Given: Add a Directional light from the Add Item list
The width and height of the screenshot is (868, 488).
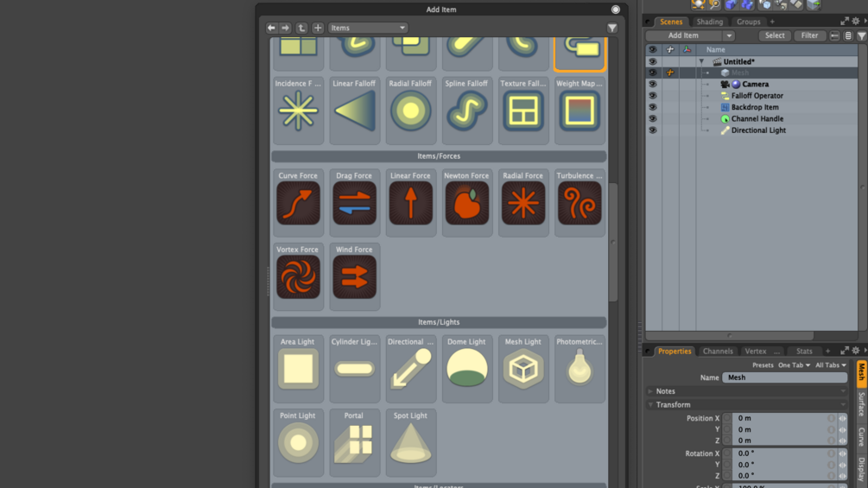Looking at the screenshot, I should 410,369.
